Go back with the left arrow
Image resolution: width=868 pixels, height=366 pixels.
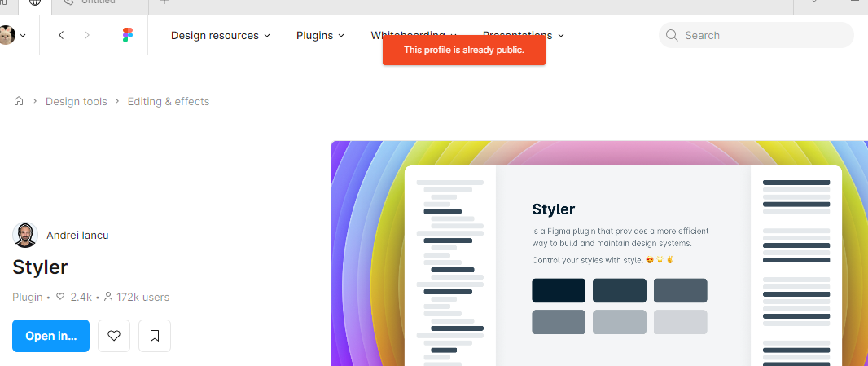coord(61,36)
